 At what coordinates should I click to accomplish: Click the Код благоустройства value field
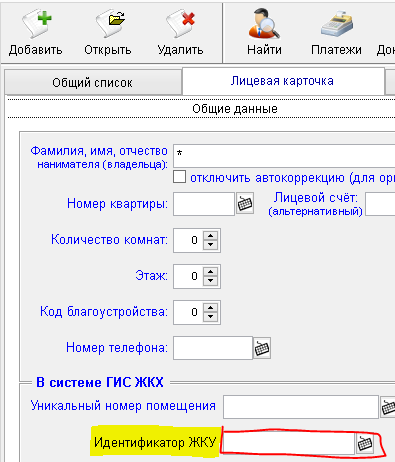coord(188,312)
